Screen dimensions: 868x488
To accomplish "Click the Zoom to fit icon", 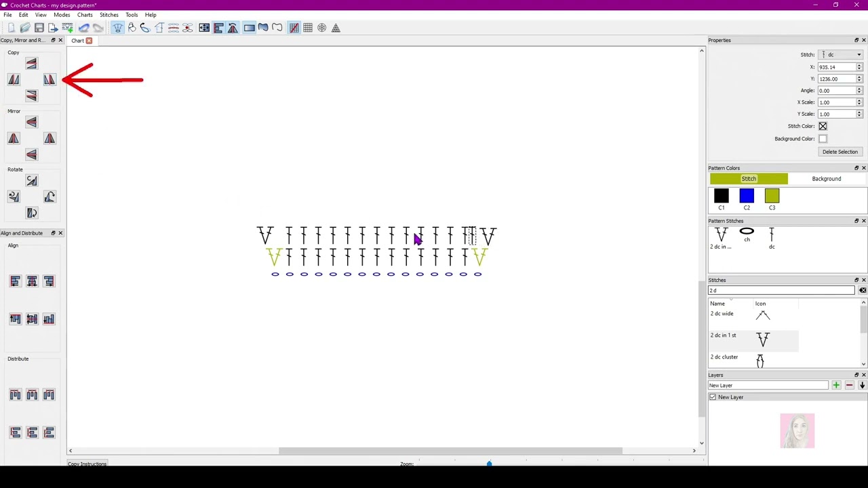I will click(x=204, y=28).
